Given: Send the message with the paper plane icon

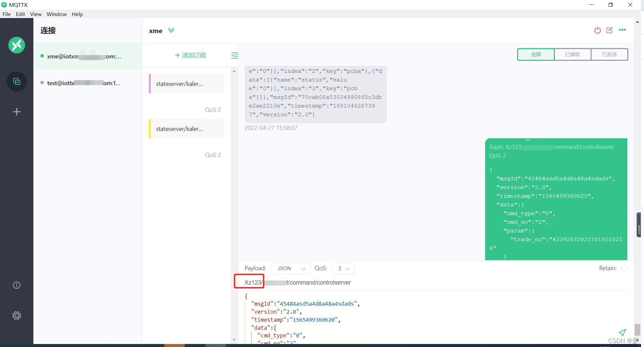Looking at the screenshot, I should (x=622, y=332).
